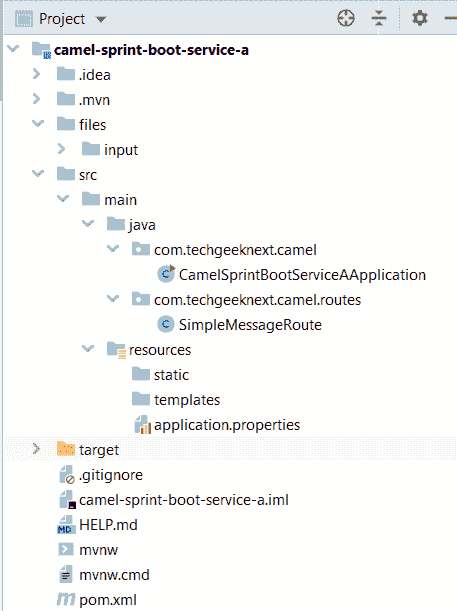Screen dimensions: 457x611
Task: Select the com.techgeeknext.camel.routes package
Action: pos(258,300)
